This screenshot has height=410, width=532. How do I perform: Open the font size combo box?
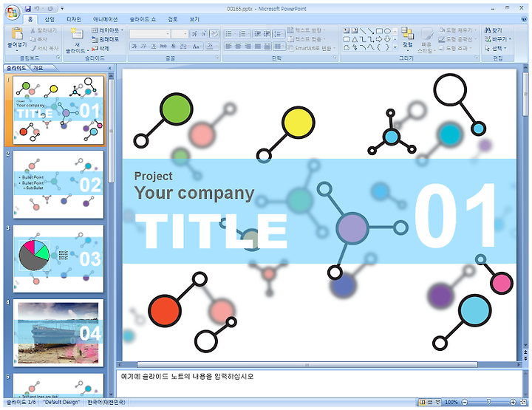[x=180, y=33]
